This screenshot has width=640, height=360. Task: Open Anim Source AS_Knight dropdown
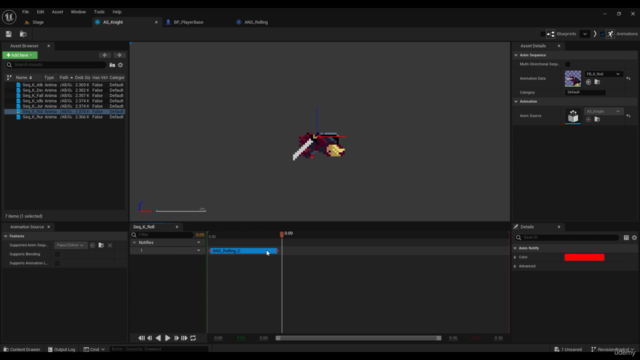pos(603,111)
